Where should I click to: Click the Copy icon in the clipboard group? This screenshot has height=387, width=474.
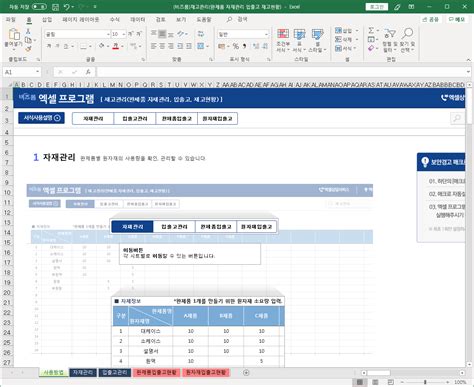coord(28,40)
